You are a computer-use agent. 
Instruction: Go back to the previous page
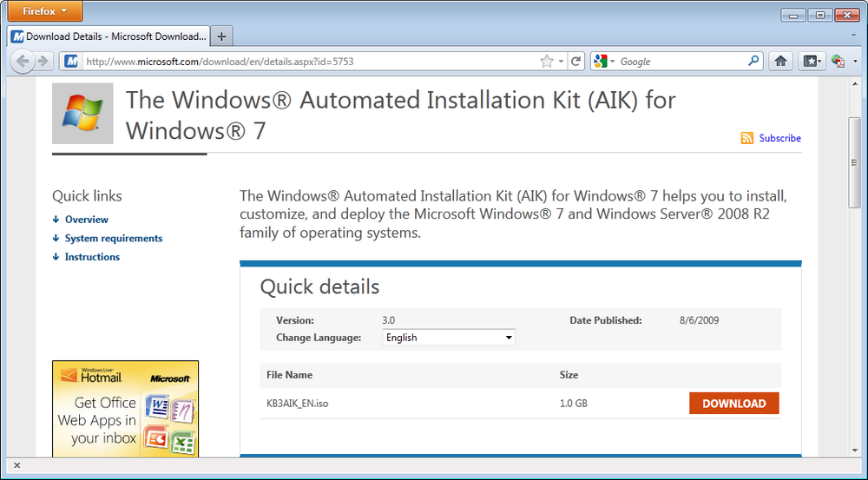tap(23, 62)
